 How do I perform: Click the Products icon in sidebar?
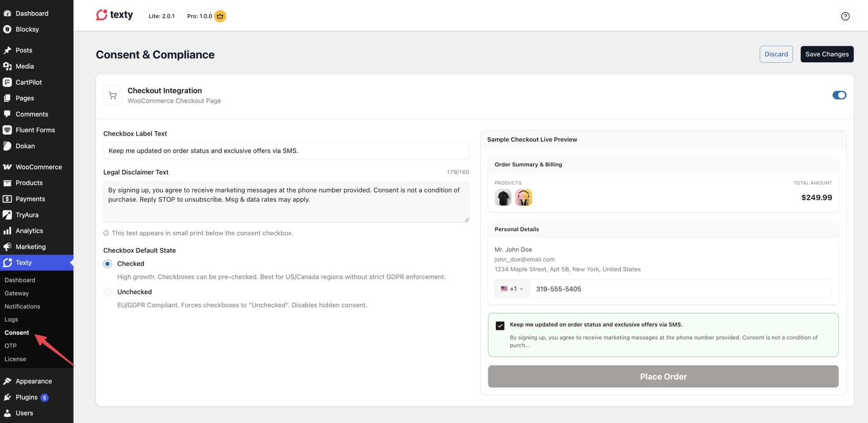pos(7,183)
